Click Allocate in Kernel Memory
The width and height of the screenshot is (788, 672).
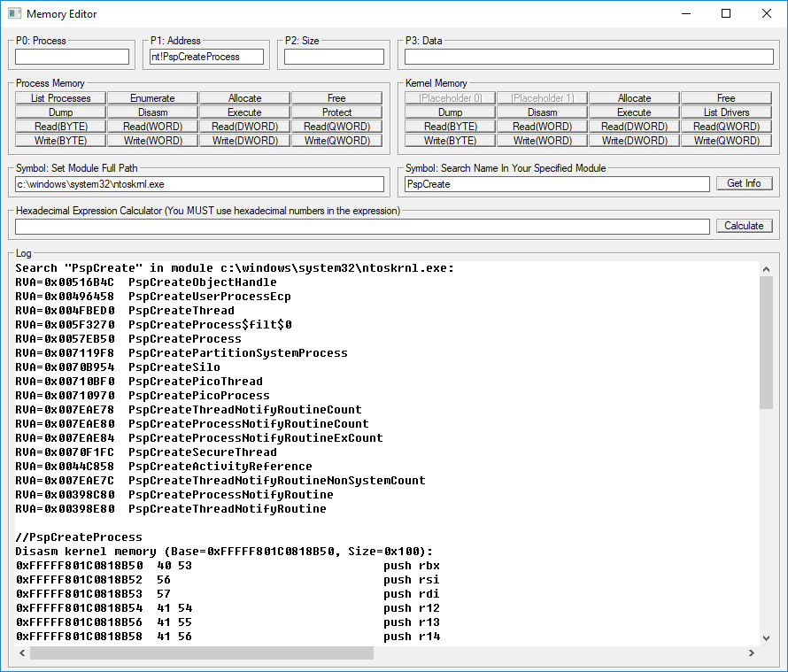(x=634, y=98)
